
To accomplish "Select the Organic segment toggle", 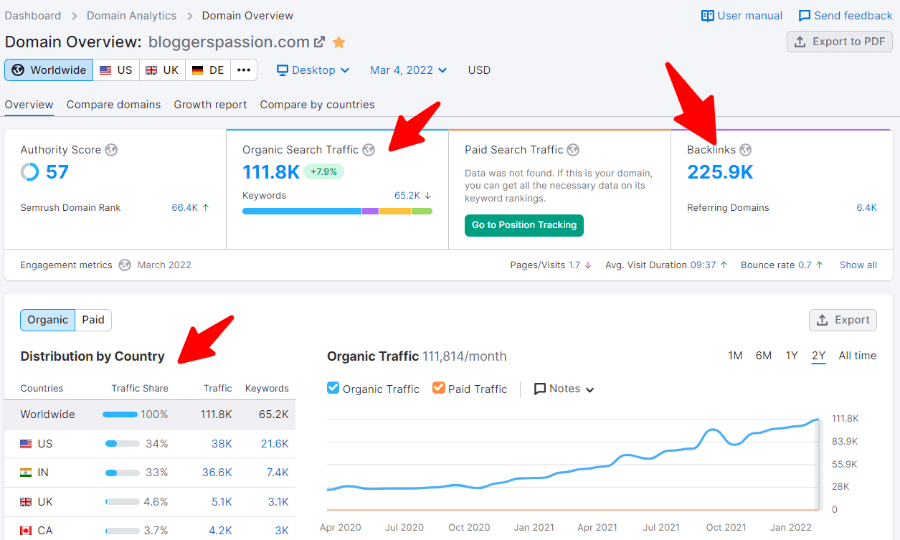I will click(48, 320).
